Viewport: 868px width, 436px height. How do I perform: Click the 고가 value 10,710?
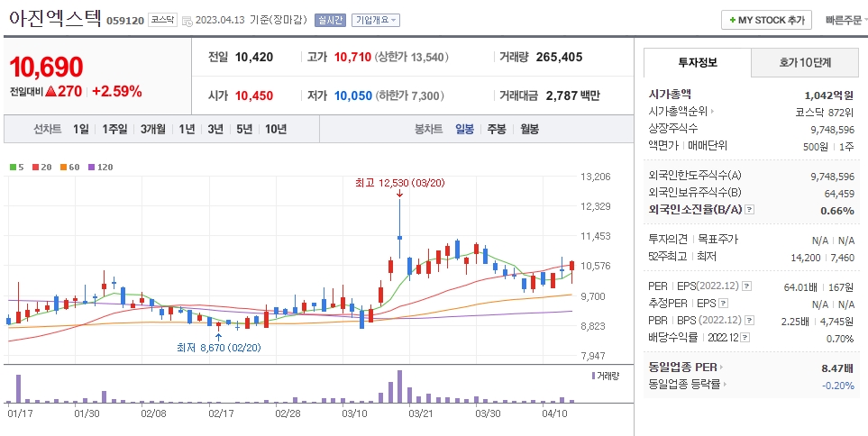pos(352,57)
